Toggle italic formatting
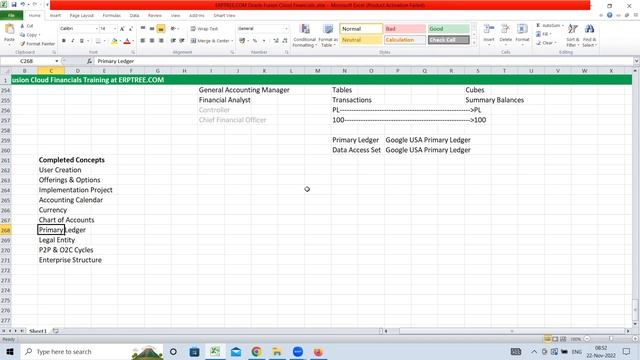640x360 pixels. [73, 41]
